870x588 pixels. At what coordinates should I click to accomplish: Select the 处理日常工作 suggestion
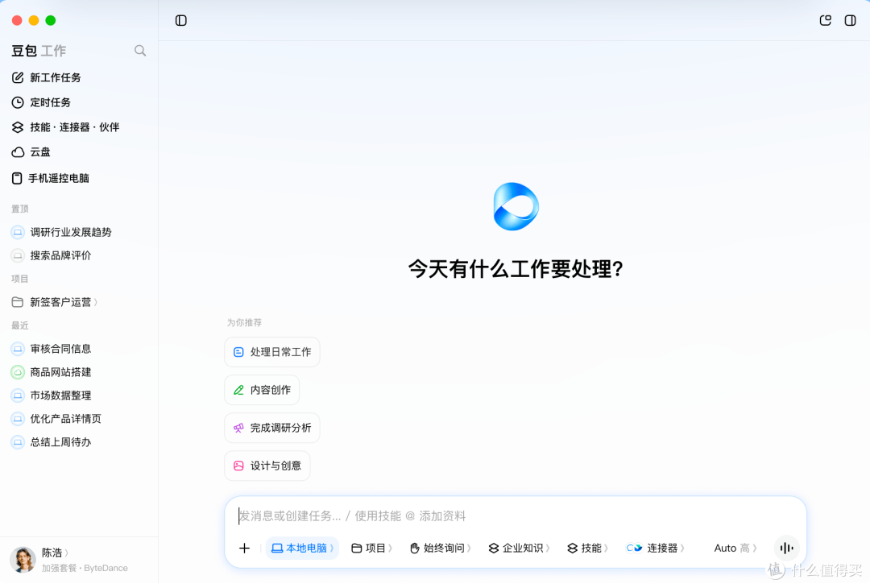coord(272,352)
